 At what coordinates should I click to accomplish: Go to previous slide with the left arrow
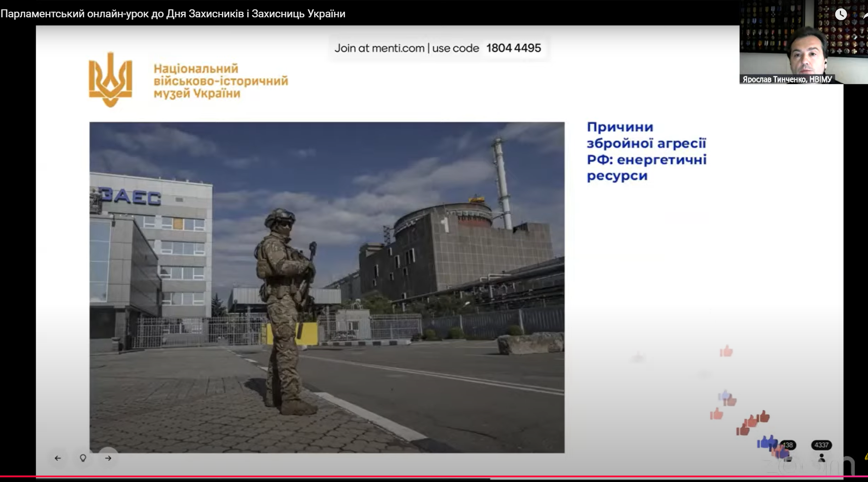[x=58, y=459]
